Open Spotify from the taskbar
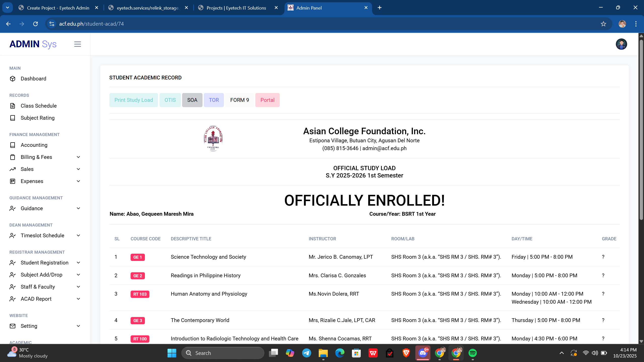Image resolution: width=644 pixels, height=362 pixels. click(x=472, y=353)
